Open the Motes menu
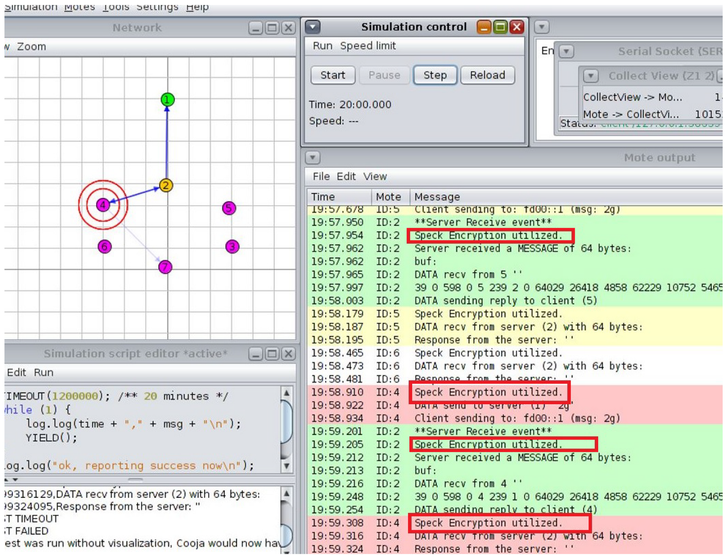728x560 pixels. tap(79, 7)
